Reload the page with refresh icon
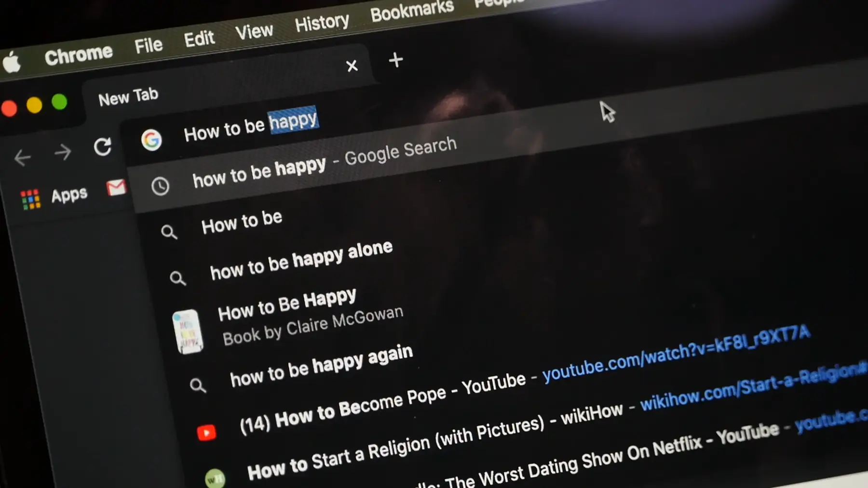868x488 pixels. pyautogui.click(x=102, y=147)
